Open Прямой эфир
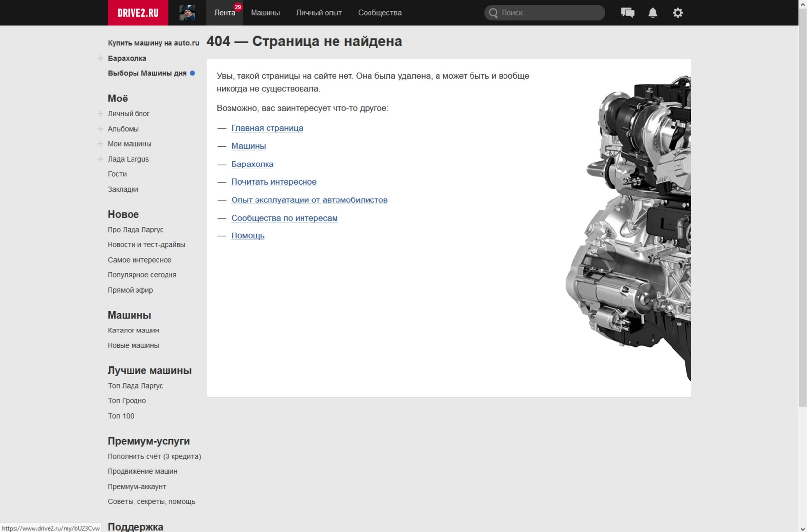This screenshot has width=807, height=532. click(x=131, y=290)
